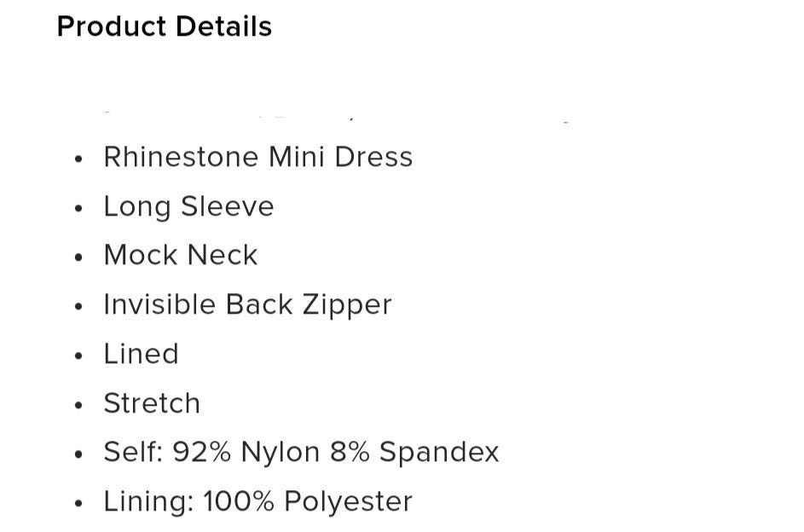Screen dimensions: 804x532
Task: Select the Self: 92% Nylon 8% Spandex line
Action: point(301,453)
